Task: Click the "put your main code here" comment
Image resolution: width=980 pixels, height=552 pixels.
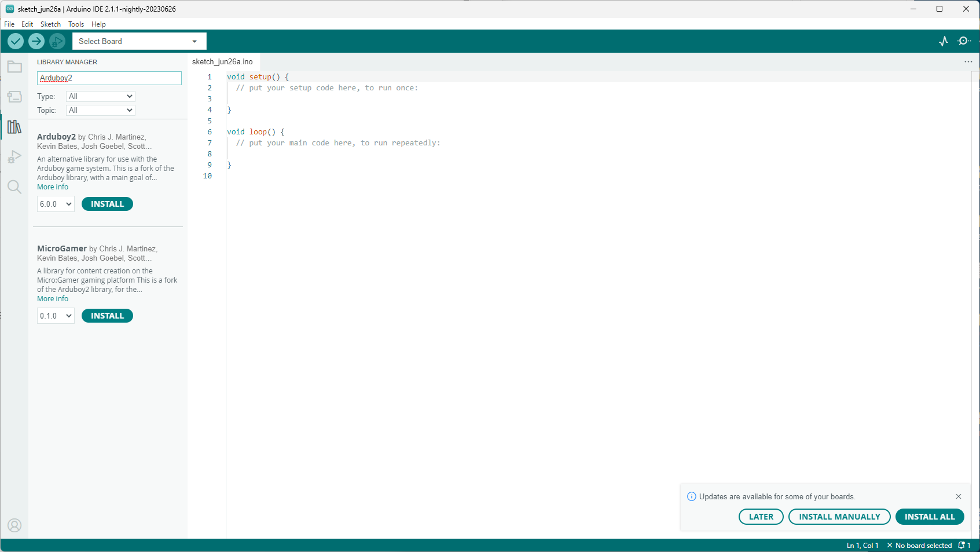Action: 338,143
